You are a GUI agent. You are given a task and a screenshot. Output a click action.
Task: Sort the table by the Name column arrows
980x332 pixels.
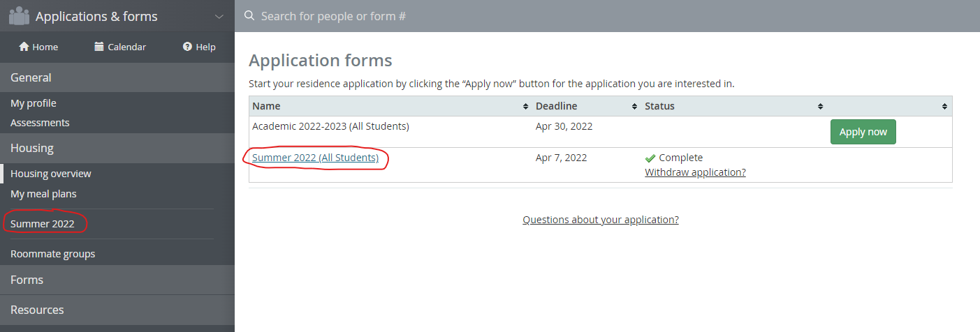(525, 107)
